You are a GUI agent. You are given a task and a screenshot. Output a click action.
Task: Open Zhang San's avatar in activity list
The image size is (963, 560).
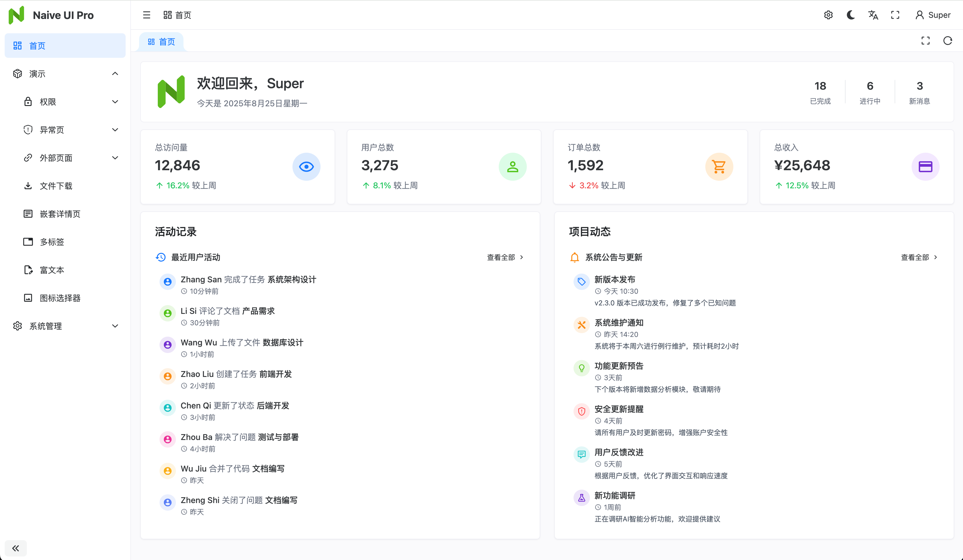click(167, 281)
